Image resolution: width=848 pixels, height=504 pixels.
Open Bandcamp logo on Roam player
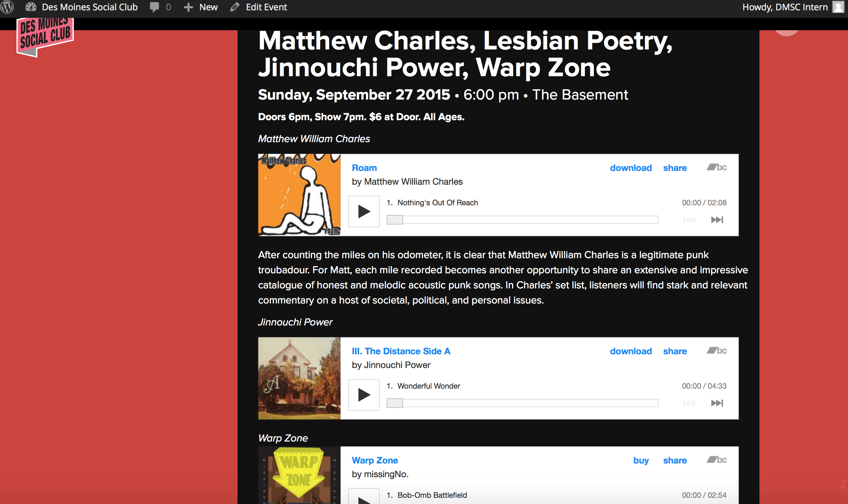(717, 168)
